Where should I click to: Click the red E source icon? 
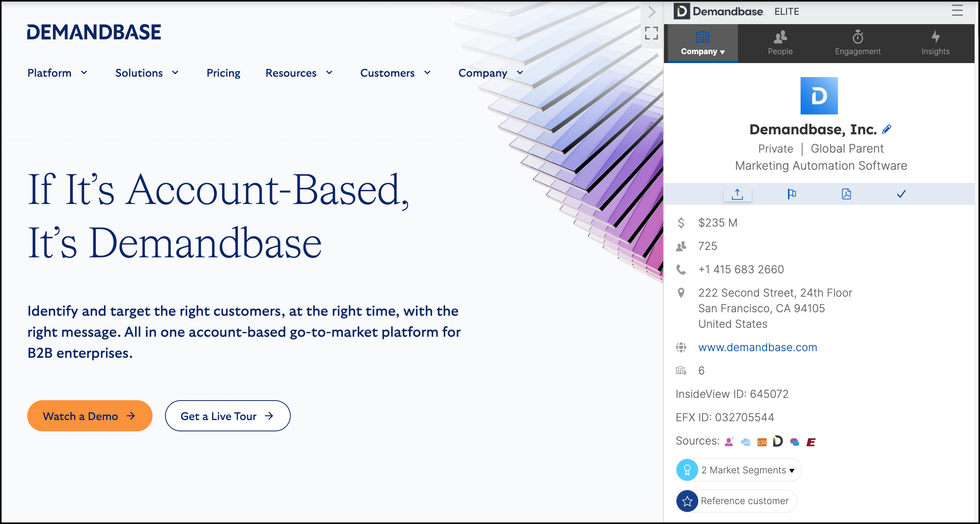click(811, 442)
